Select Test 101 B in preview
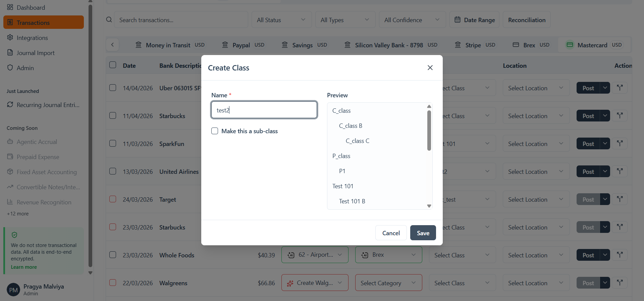Screen dimensions: 644x301 pos(352,201)
